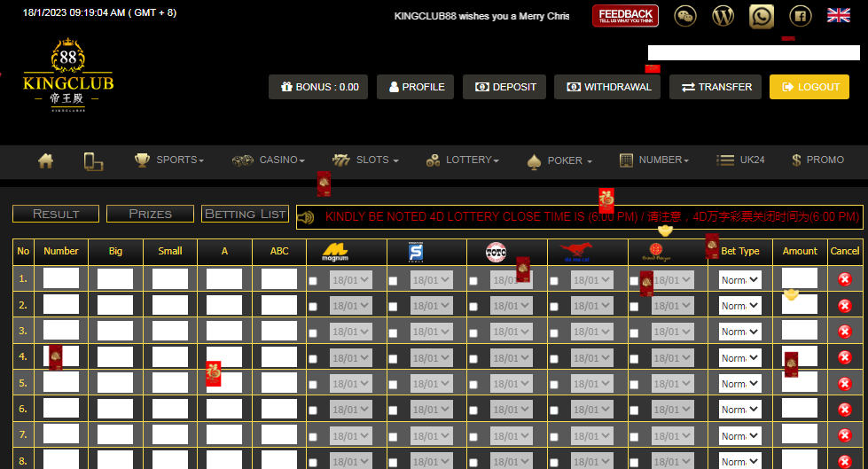
Task: Open the Bet Type dropdown in row 2
Action: [739, 306]
